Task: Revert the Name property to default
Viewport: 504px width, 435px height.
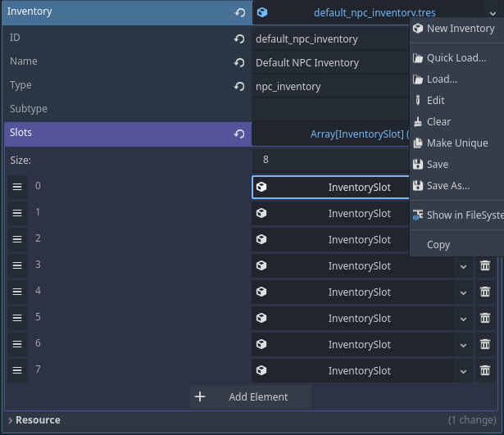Action: tap(239, 63)
